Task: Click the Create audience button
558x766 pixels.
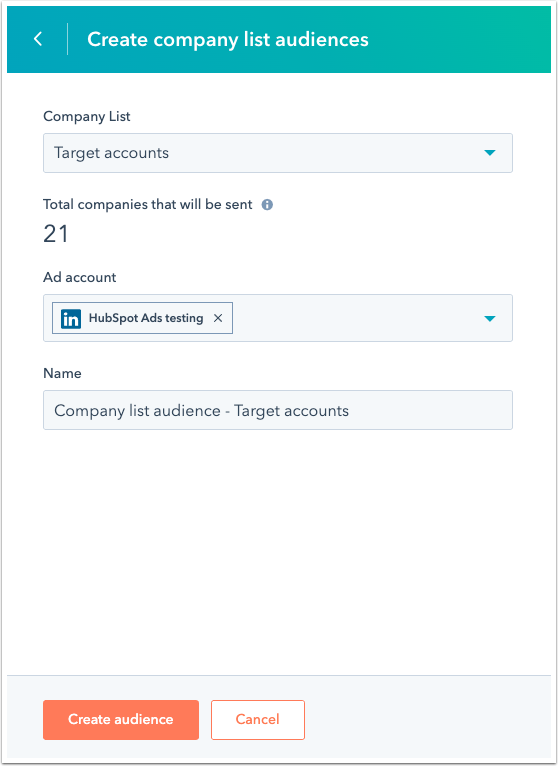Action: coord(121,720)
